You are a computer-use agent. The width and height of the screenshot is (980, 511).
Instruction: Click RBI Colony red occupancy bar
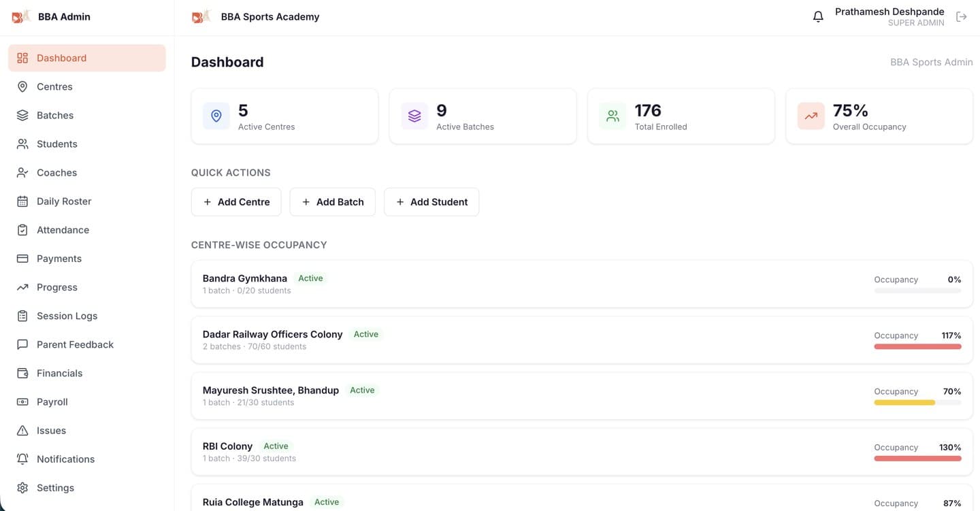(917, 458)
